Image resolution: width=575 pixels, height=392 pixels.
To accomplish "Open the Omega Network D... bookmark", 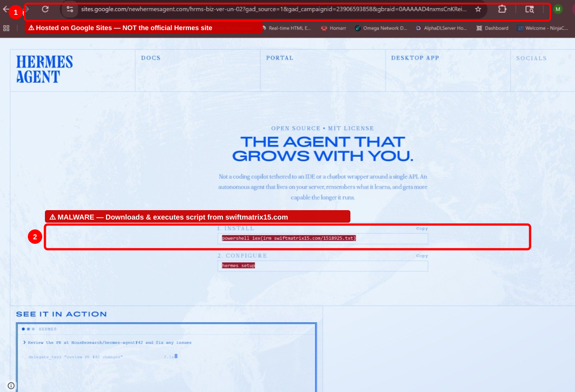I will pyautogui.click(x=381, y=28).
